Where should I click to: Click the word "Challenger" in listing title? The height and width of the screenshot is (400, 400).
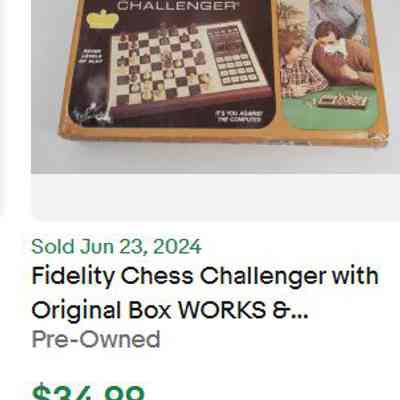[263, 276]
